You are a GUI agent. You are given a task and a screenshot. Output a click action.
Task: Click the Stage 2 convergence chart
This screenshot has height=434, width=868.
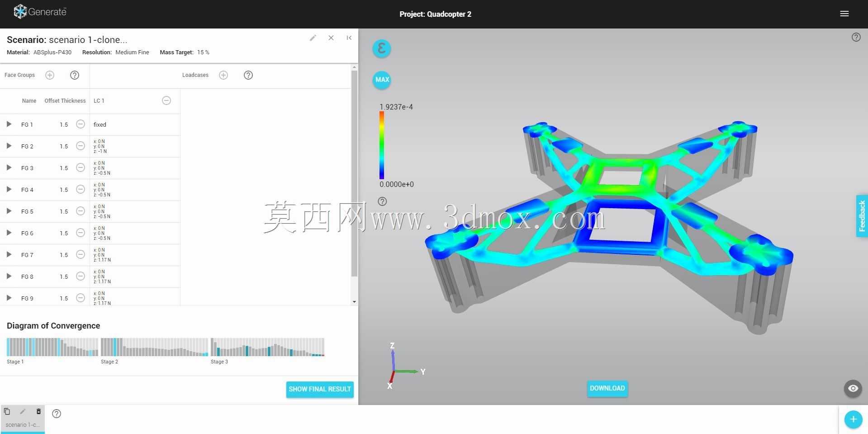point(154,347)
